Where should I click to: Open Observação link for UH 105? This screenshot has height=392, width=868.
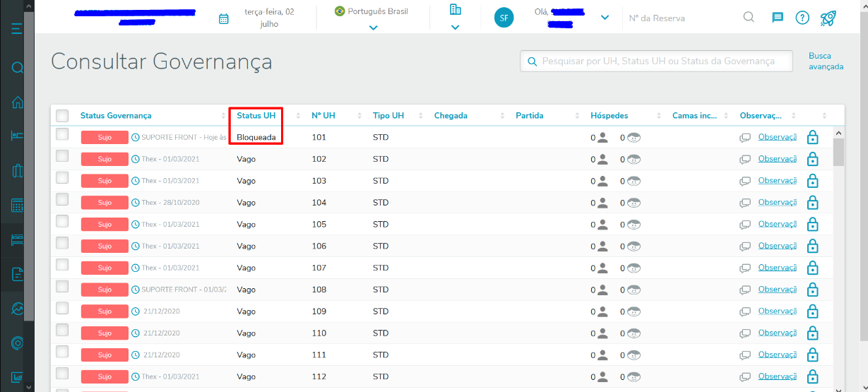(x=778, y=224)
